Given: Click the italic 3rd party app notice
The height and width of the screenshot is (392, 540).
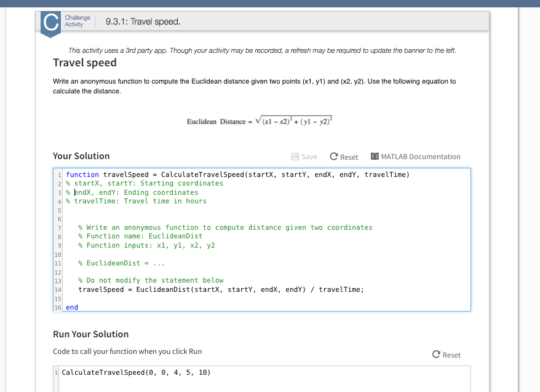Looking at the screenshot, I should tap(262, 50).
